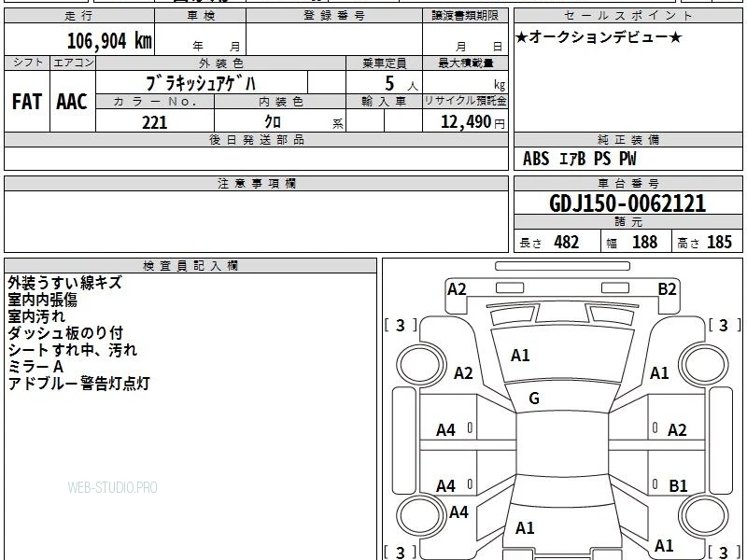Click the 乗車定員 header

(x=384, y=63)
